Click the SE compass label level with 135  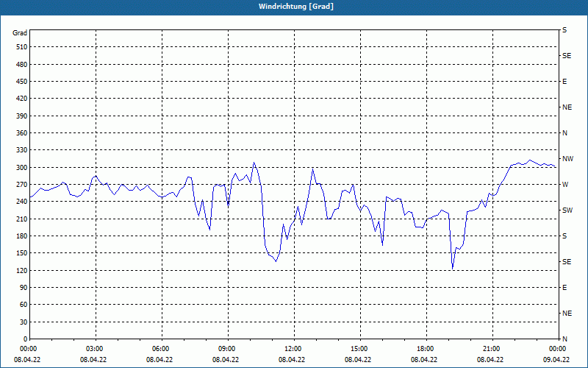pos(567,262)
